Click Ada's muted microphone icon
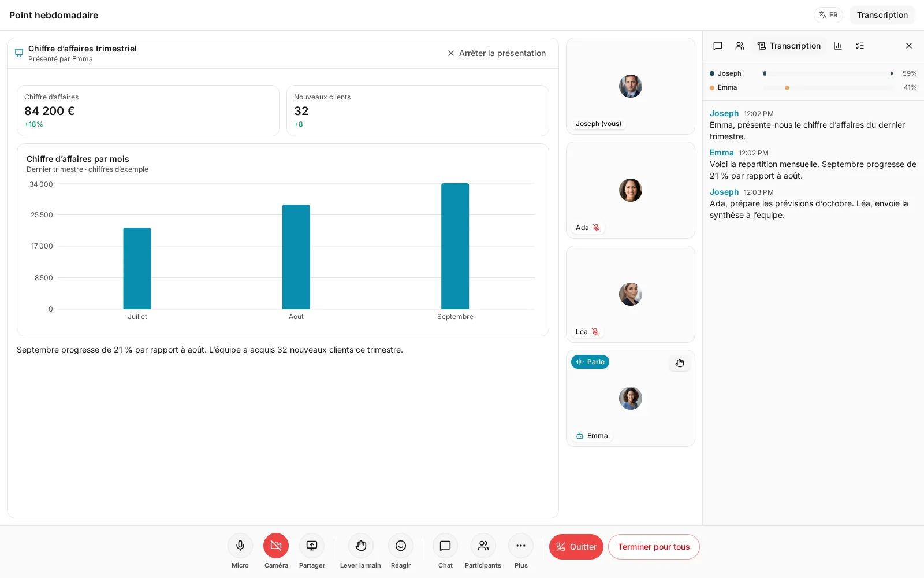 [597, 228]
